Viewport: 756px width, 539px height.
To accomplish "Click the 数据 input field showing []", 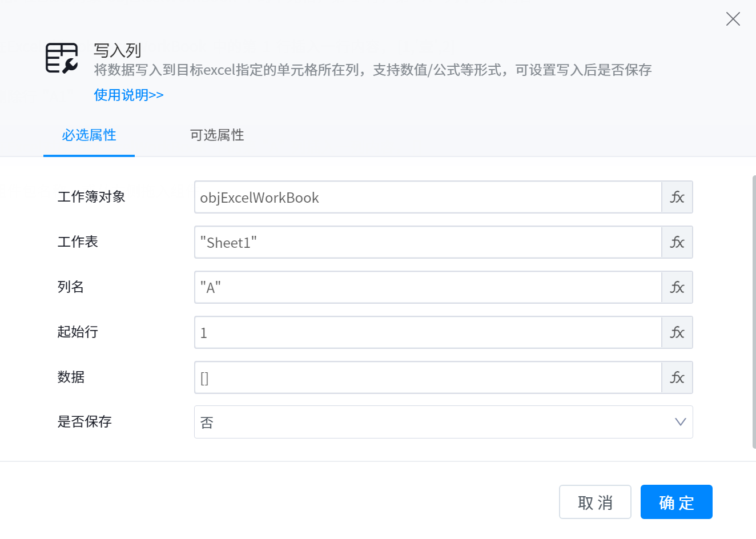I will click(428, 378).
